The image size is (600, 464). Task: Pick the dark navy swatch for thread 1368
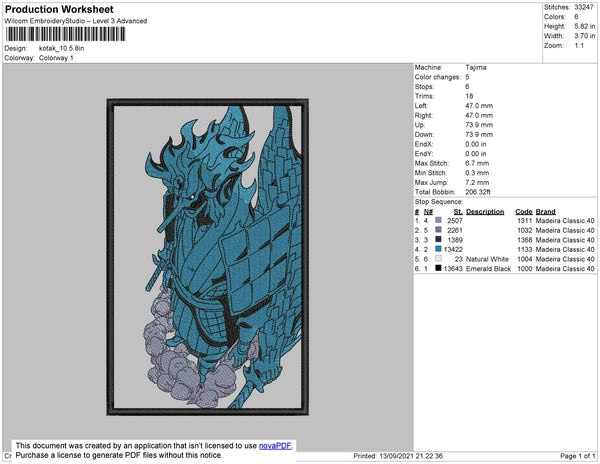(x=439, y=240)
